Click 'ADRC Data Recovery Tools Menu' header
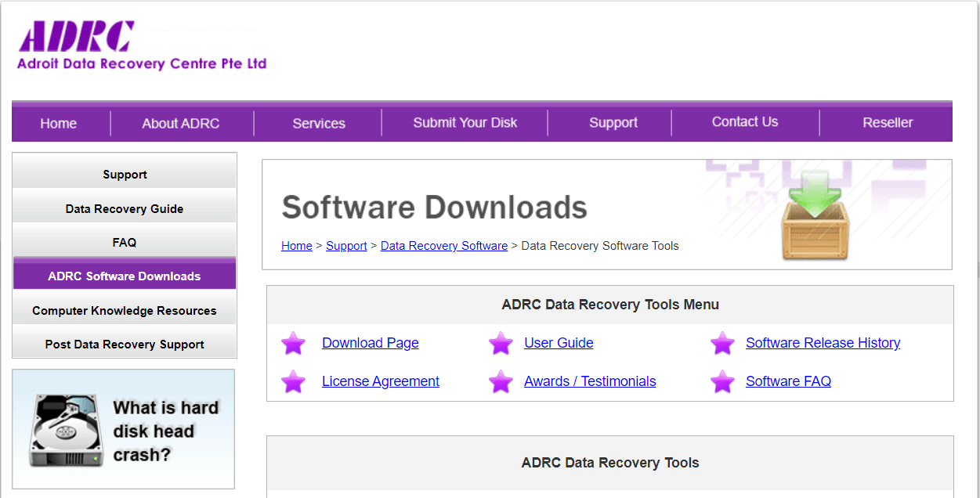980x498 pixels. (x=610, y=305)
